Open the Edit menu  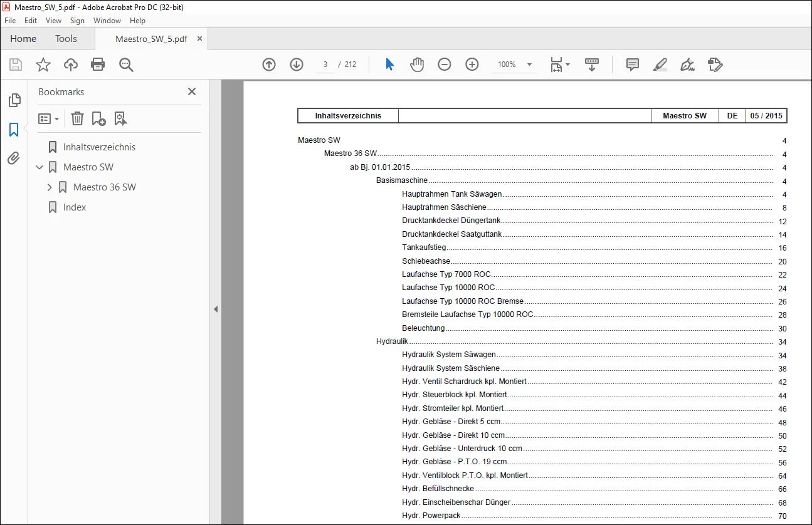tap(31, 21)
